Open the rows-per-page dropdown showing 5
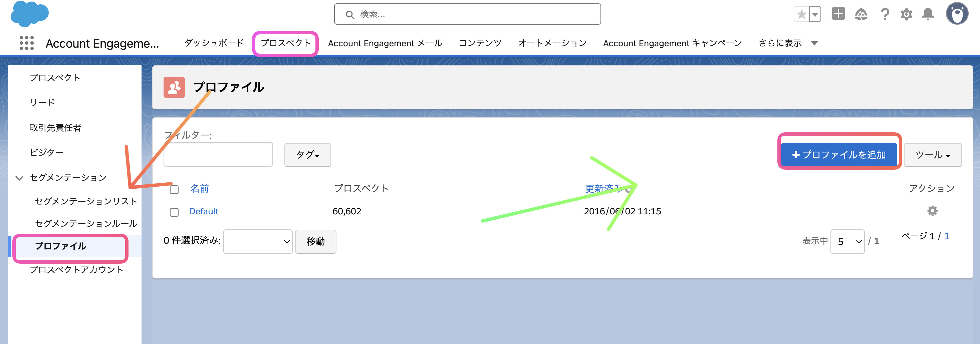The image size is (980, 344). click(847, 241)
